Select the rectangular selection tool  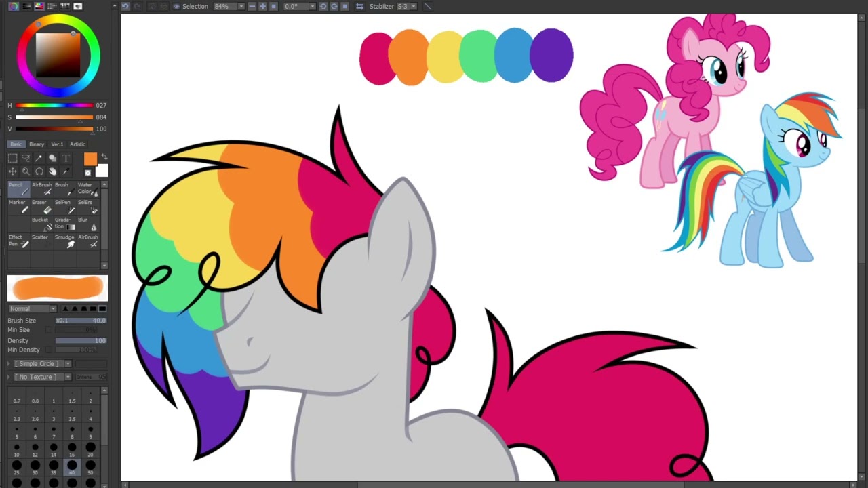pyautogui.click(x=13, y=158)
